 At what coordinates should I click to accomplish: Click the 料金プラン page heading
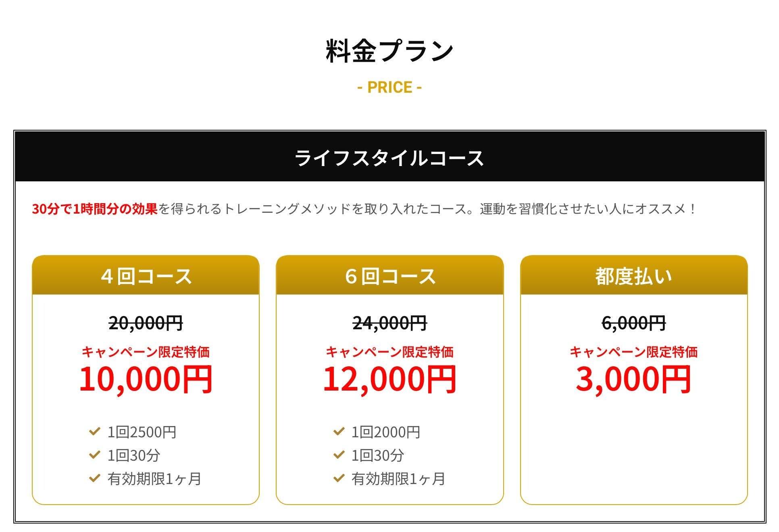click(389, 51)
